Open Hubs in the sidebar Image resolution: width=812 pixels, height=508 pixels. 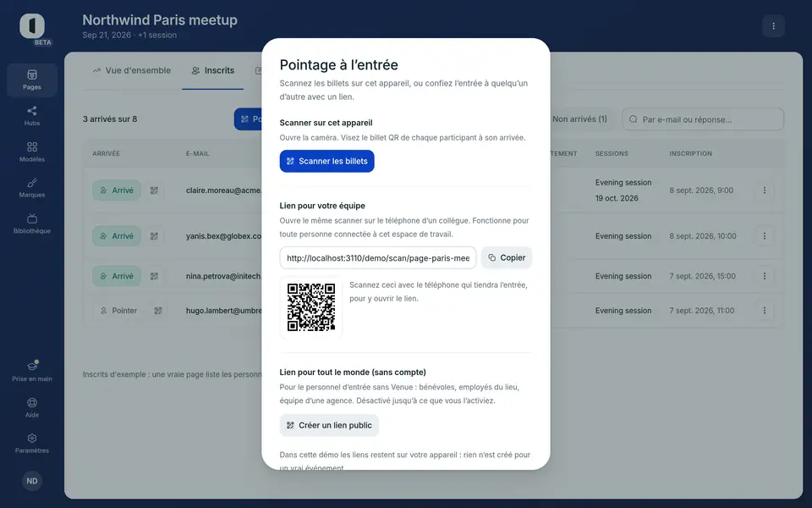[32, 116]
